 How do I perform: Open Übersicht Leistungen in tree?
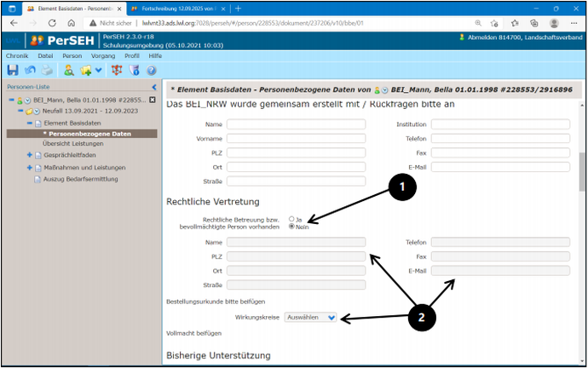pos(72,143)
